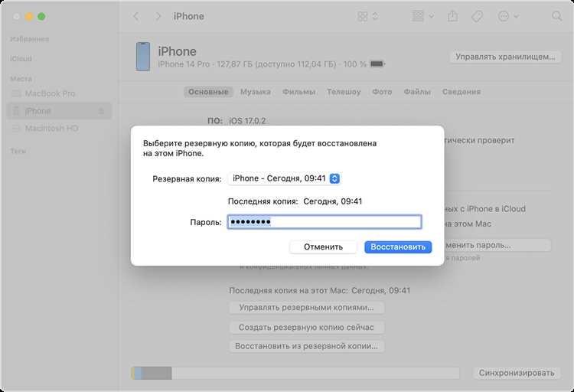Switch to the Фото tab
The height and width of the screenshot is (392, 574).
click(x=382, y=92)
